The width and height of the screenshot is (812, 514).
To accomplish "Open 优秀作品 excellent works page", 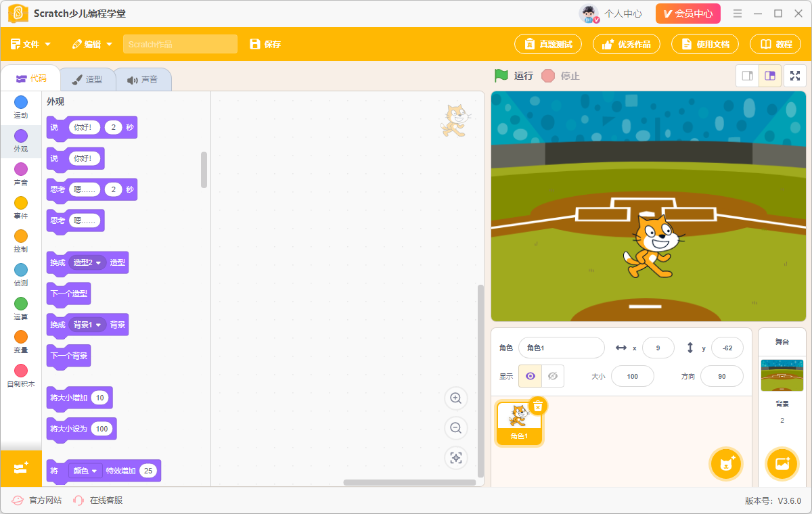I will [x=627, y=44].
